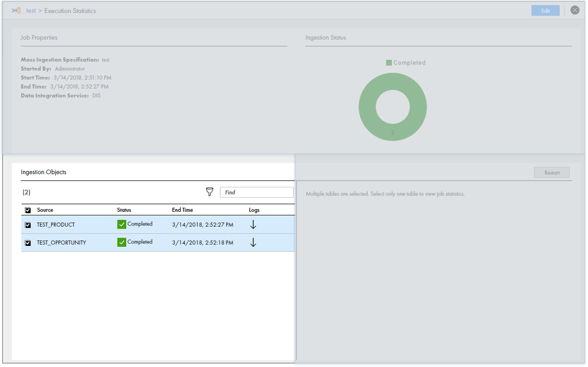
Task: Download logs for TEST_OPPORTUNITY
Action: coord(253,243)
